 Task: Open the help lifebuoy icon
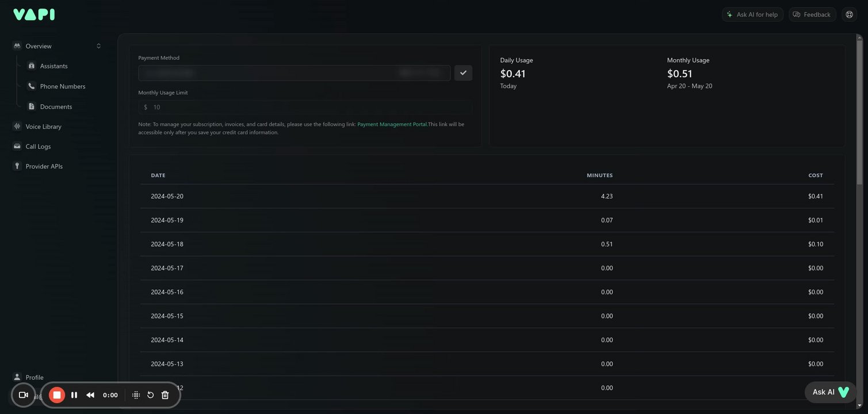pos(849,14)
